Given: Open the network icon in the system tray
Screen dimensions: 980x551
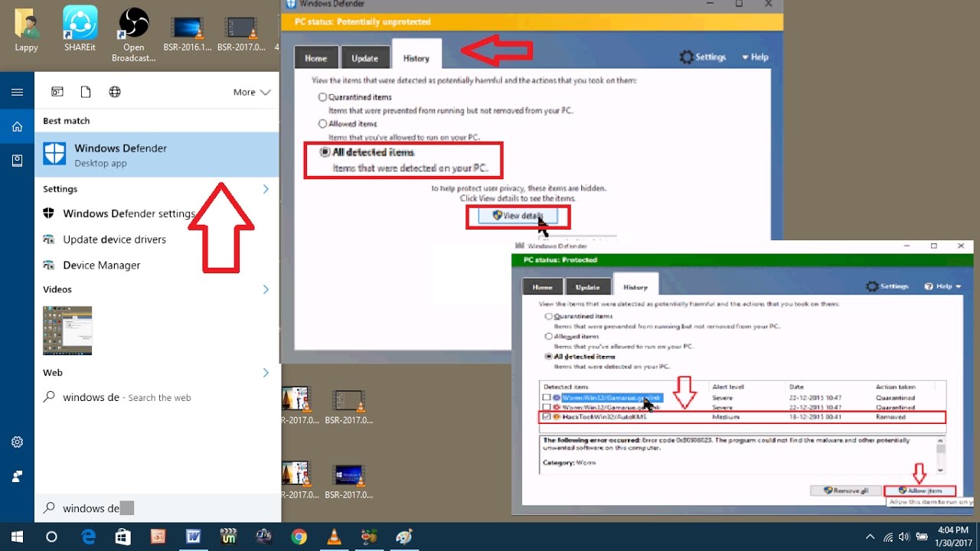Looking at the screenshot, I should click(888, 536).
